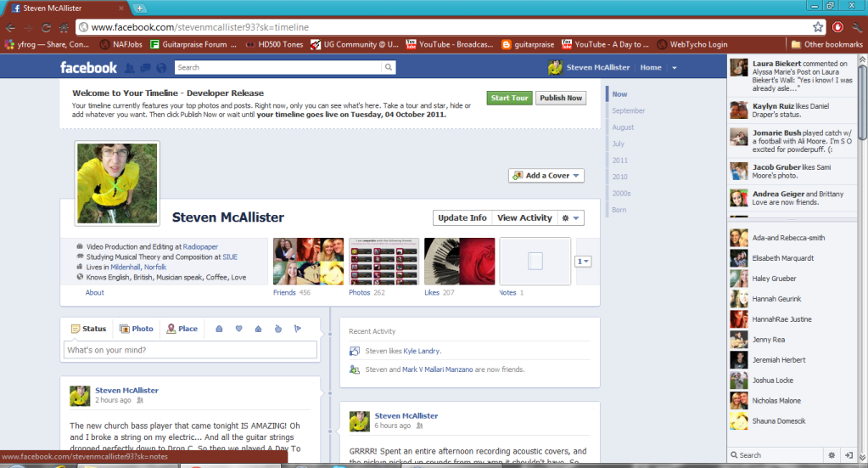Open Likes thumbnail
Screen dimensions: 868x468
[460, 262]
